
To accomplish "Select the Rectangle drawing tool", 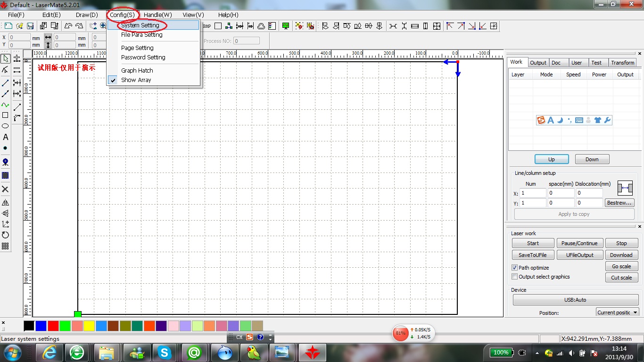I will pos(6,115).
